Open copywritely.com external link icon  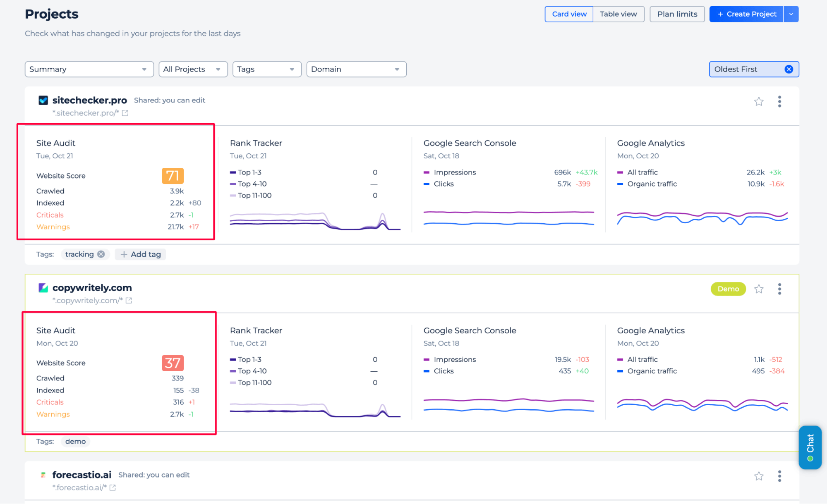[x=129, y=301]
